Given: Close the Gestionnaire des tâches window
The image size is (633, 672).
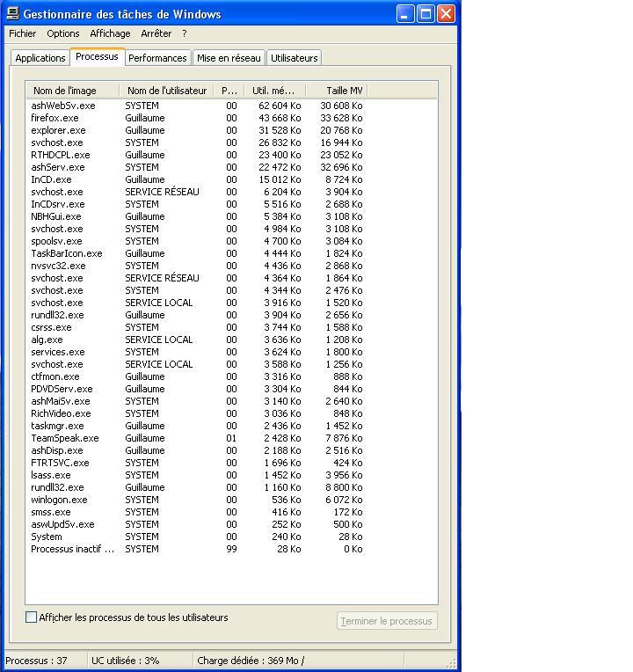Looking at the screenshot, I should pyautogui.click(x=447, y=14).
